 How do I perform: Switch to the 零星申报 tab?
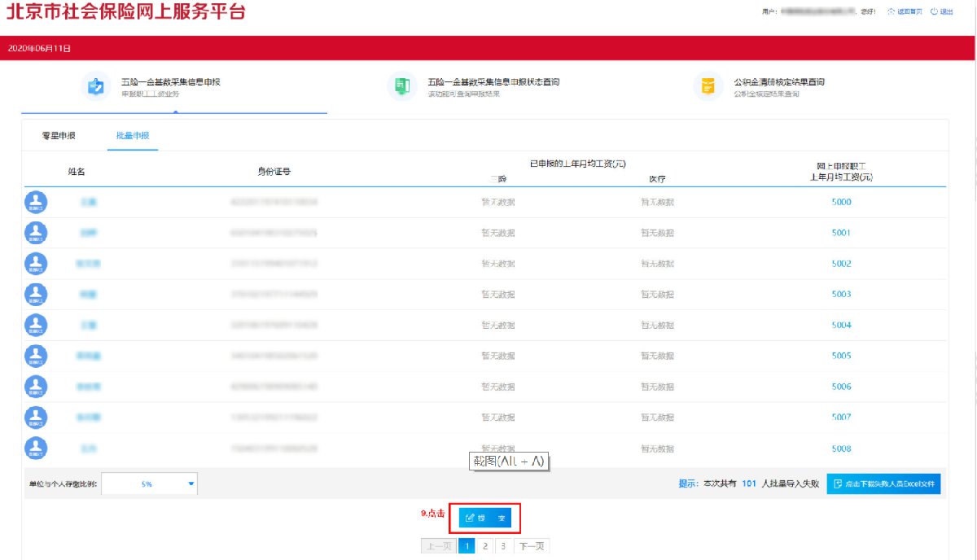(x=59, y=136)
